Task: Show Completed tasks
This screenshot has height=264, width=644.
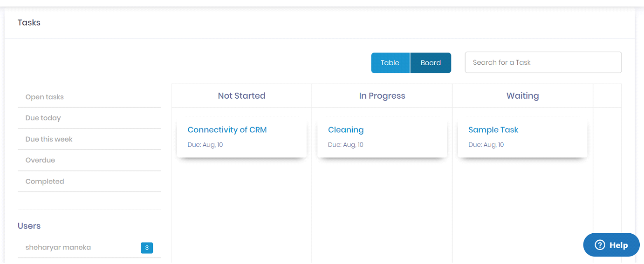Action: (89, 182)
